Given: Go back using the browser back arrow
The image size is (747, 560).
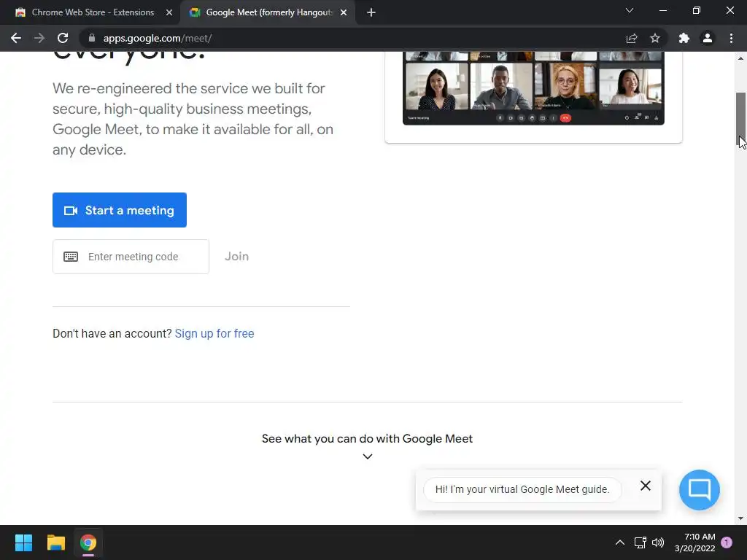Looking at the screenshot, I should tap(16, 38).
